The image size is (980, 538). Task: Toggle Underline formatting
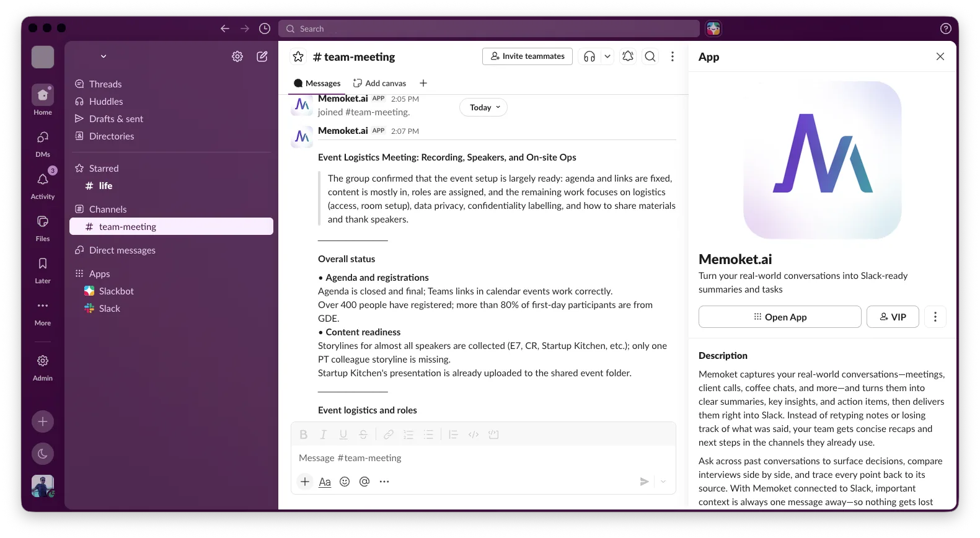click(x=343, y=434)
